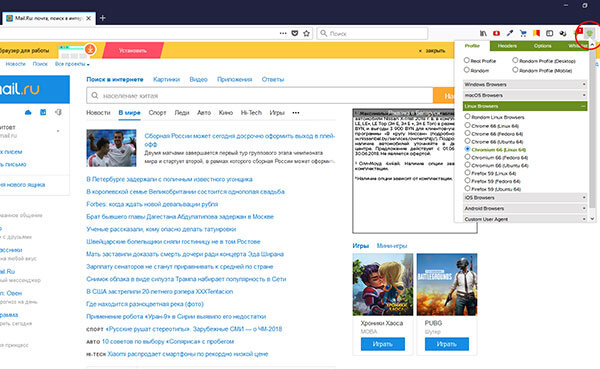Collapse the Linux Browsers section
The height and width of the screenshot is (369, 600).
[525, 106]
